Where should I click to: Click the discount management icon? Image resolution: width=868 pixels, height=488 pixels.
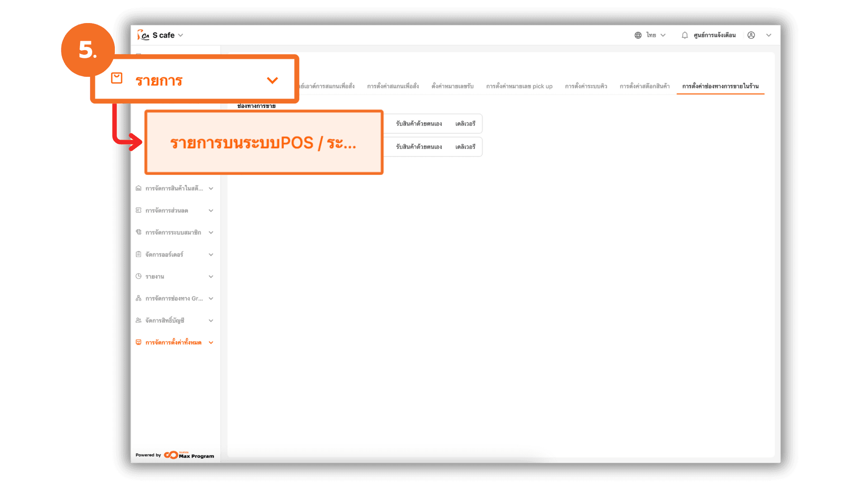138,210
